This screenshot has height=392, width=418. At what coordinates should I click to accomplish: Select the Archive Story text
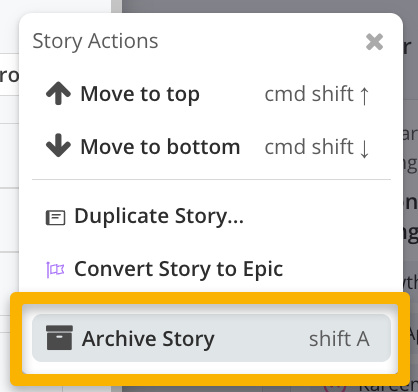pyautogui.click(x=148, y=339)
